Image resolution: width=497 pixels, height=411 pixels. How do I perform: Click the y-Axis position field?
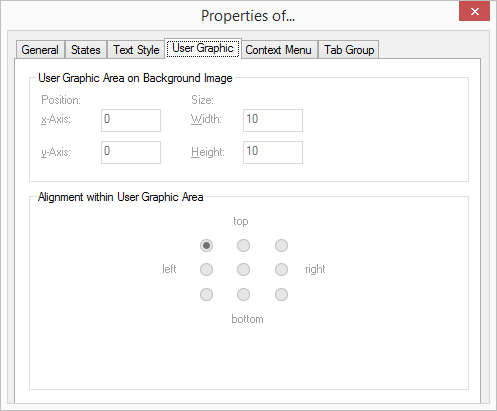click(131, 152)
